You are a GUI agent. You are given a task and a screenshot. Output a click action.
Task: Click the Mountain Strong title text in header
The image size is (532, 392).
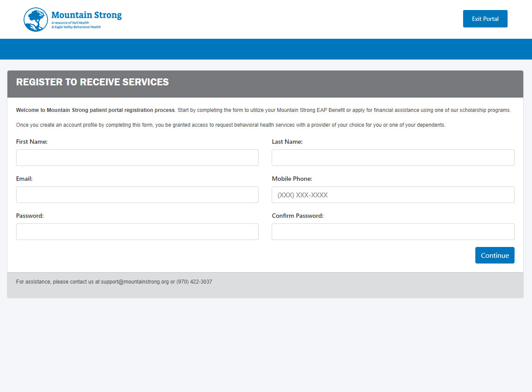point(86,15)
